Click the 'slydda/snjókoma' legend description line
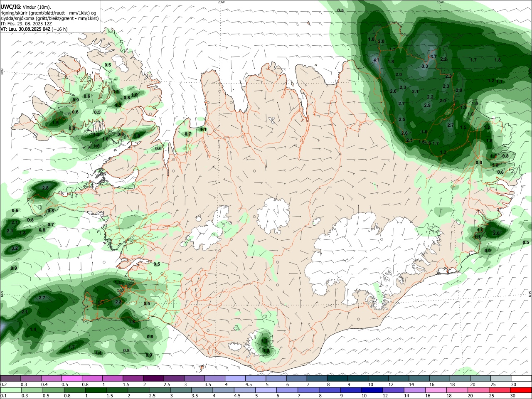This screenshot has width=532, height=399. pyautogui.click(x=49, y=18)
